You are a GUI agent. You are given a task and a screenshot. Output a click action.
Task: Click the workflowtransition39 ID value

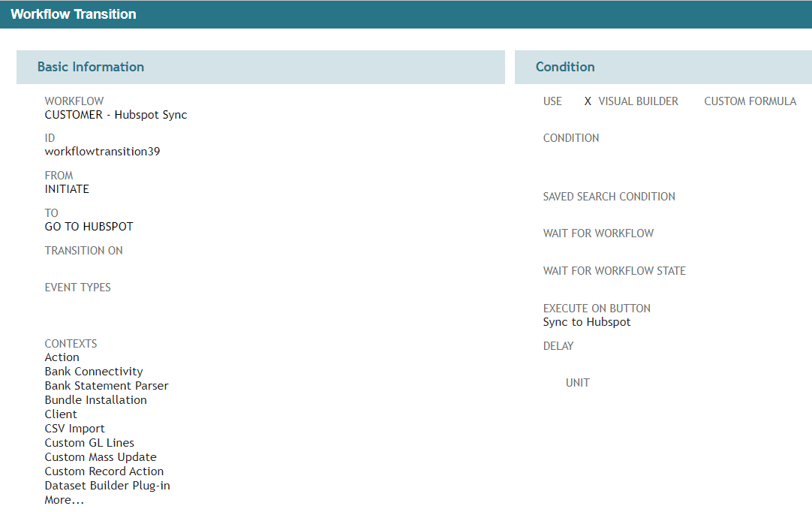pyautogui.click(x=103, y=152)
